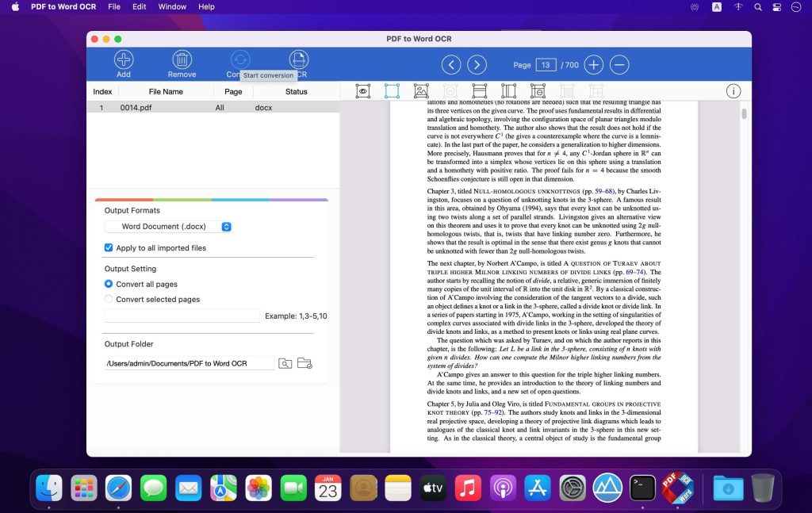The width and height of the screenshot is (812, 513).
Task: Uncheck Apply to all imported files
Action: (x=109, y=247)
